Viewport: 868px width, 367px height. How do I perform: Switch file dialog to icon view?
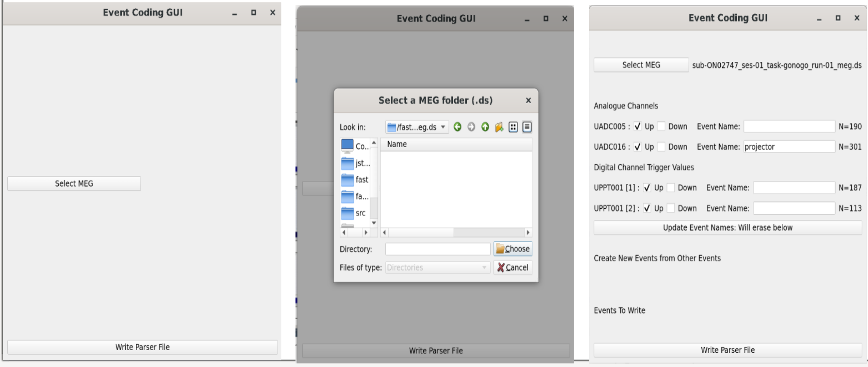click(x=513, y=127)
